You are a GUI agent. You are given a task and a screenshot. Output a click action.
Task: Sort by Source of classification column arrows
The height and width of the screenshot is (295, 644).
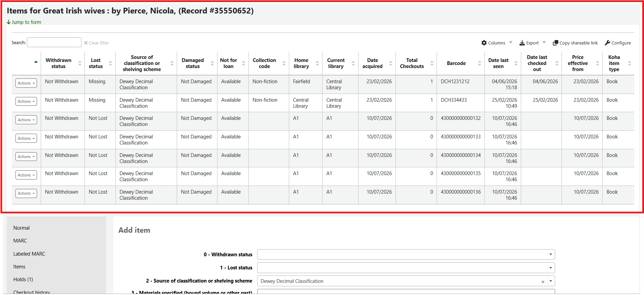coord(172,63)
